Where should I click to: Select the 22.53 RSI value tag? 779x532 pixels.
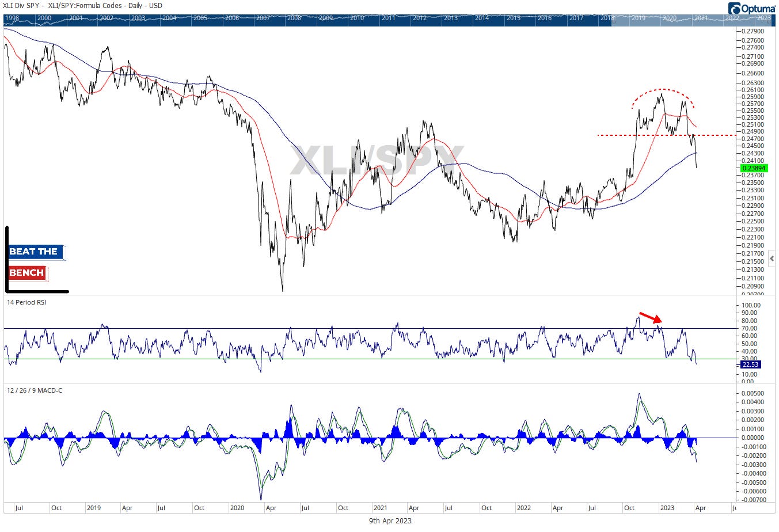coord(752,364)
